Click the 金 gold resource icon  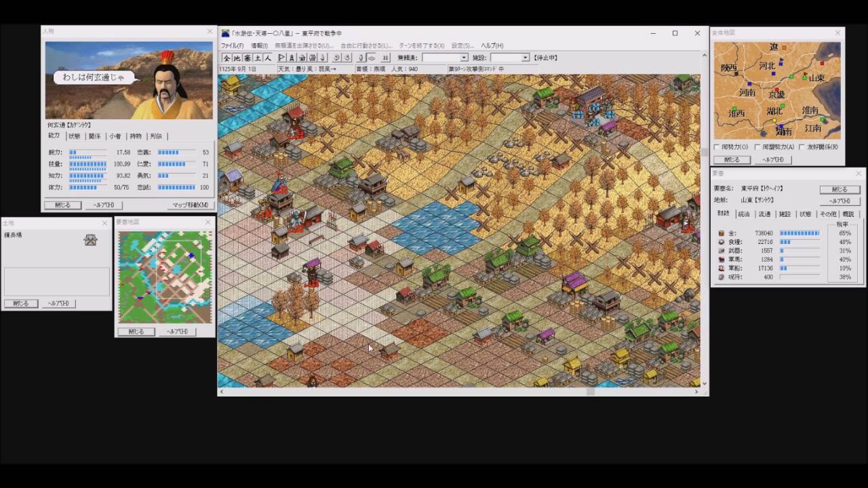tap(722, 233)
